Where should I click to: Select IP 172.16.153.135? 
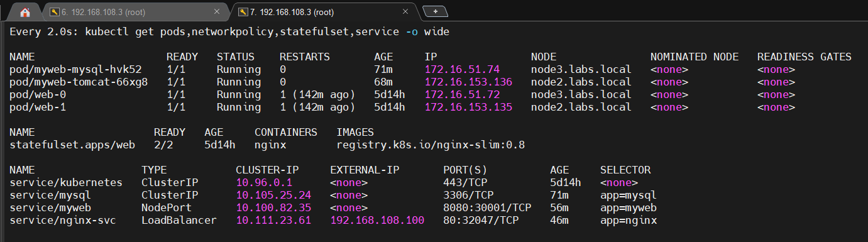coord(468,107)
